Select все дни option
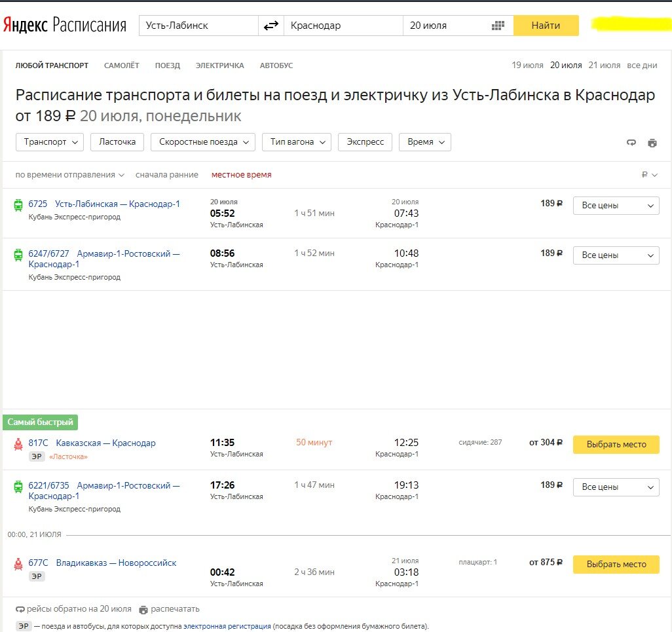The width and height of the screenshot is (672, 632). point(642,65)
